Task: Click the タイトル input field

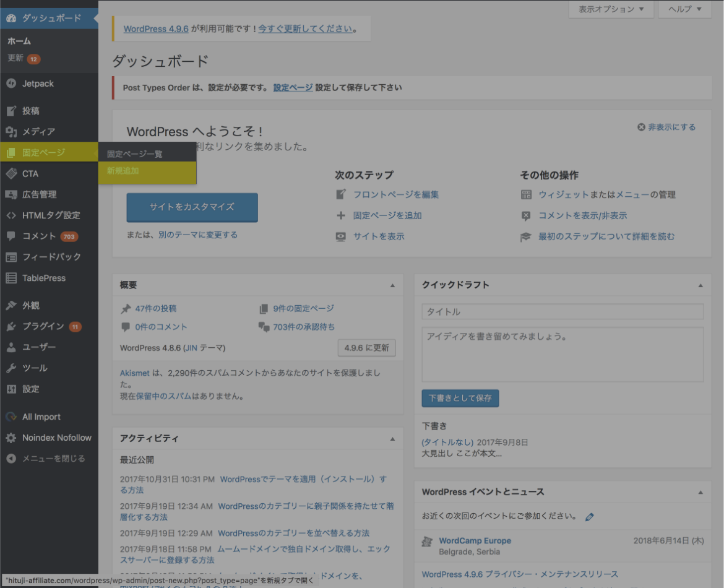Action: (562, 312)
